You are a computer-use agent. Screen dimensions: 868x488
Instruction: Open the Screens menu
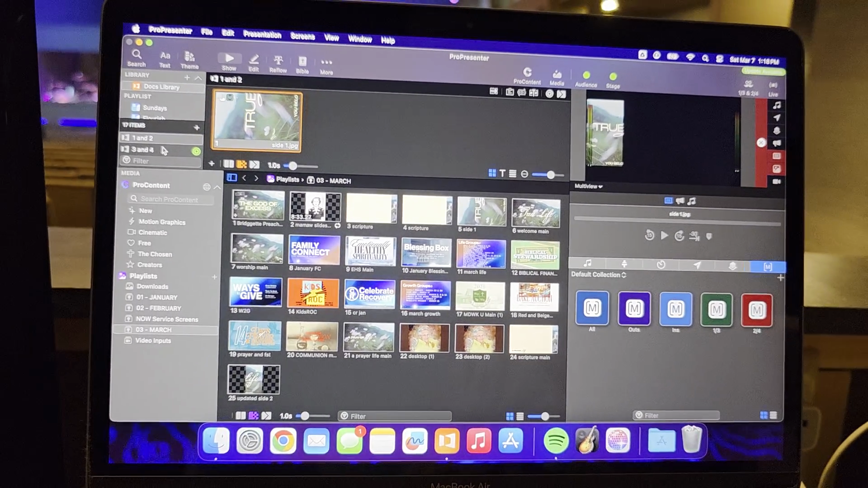point(302,37)
